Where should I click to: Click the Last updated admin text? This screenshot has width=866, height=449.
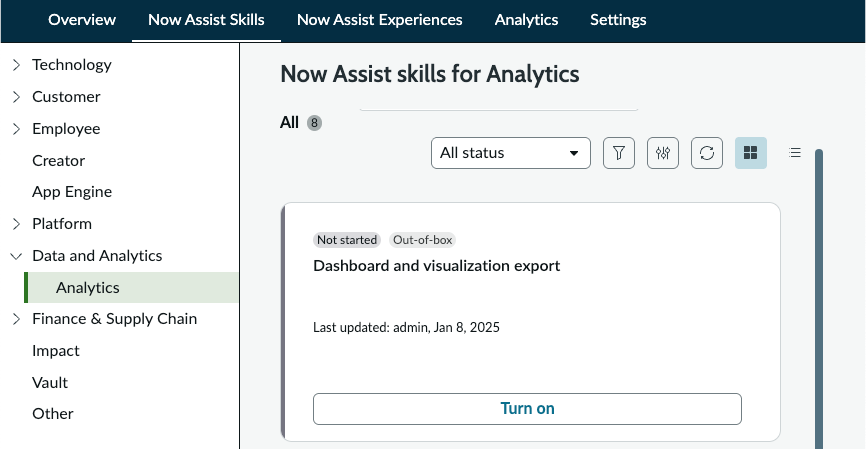406,327
